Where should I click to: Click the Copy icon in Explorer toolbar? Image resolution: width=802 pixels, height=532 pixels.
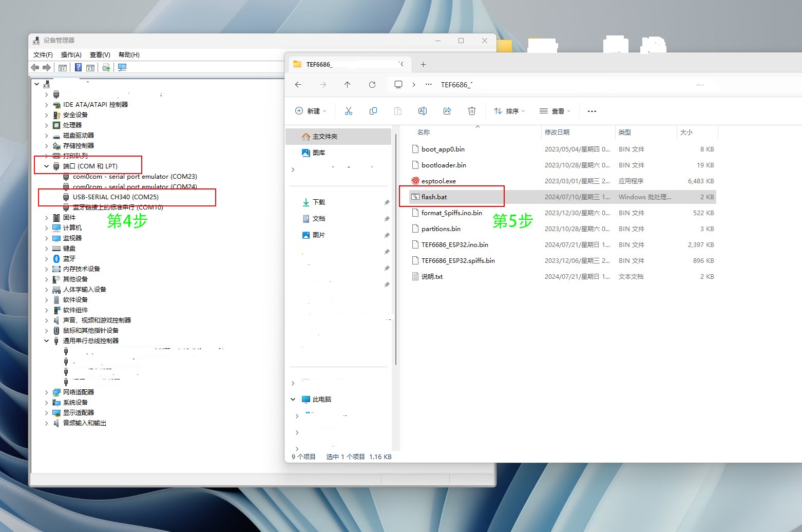click(x=373, y=111)
